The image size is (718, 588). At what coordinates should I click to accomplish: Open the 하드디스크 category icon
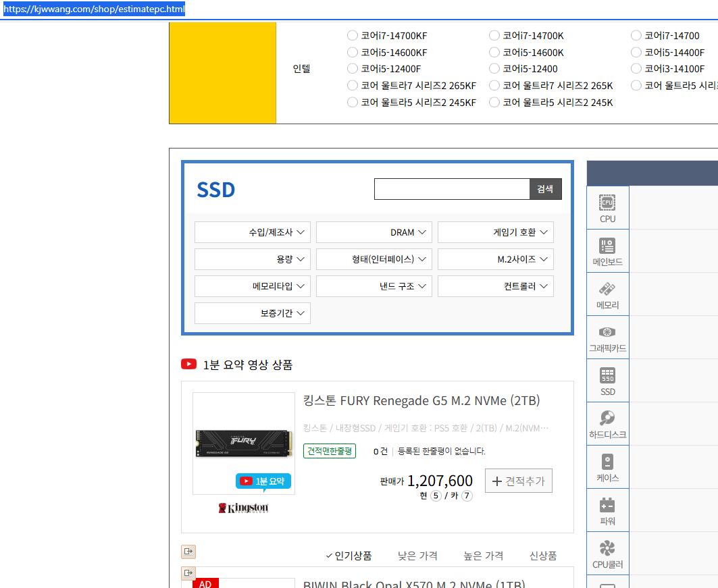tap(608, 424)
